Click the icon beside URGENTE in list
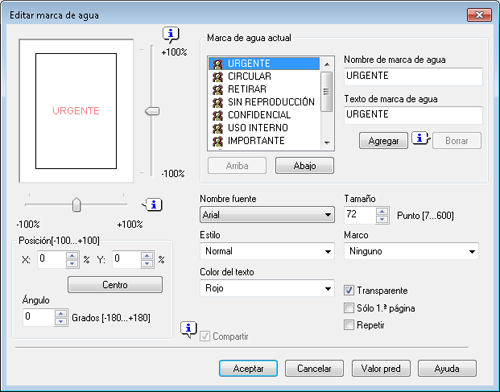This screenshot has height=392, width=500. (217, 63)
